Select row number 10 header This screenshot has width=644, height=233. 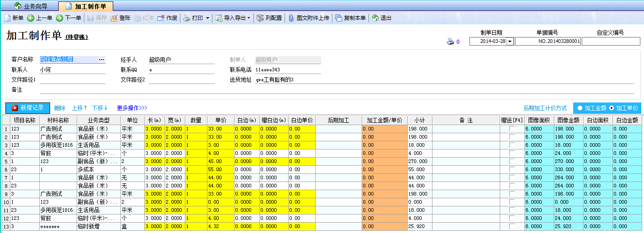(5, 202)
